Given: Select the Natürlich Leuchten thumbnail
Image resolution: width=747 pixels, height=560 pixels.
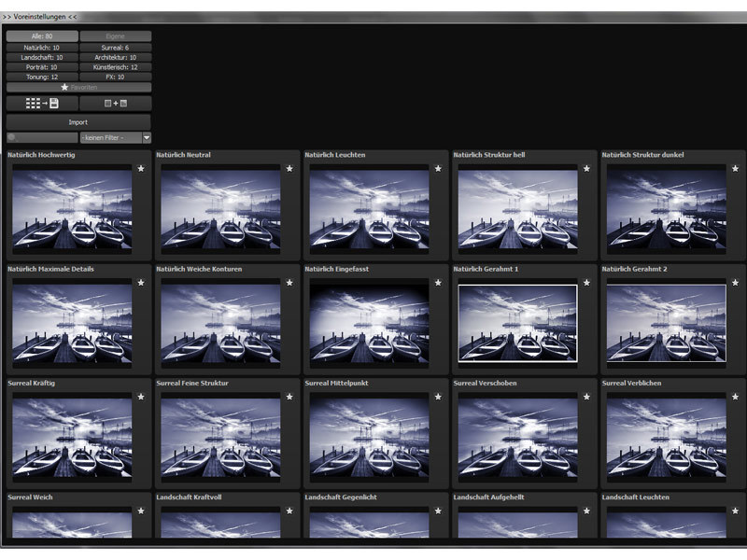Looking at the screenshot, I should [369, 209].
